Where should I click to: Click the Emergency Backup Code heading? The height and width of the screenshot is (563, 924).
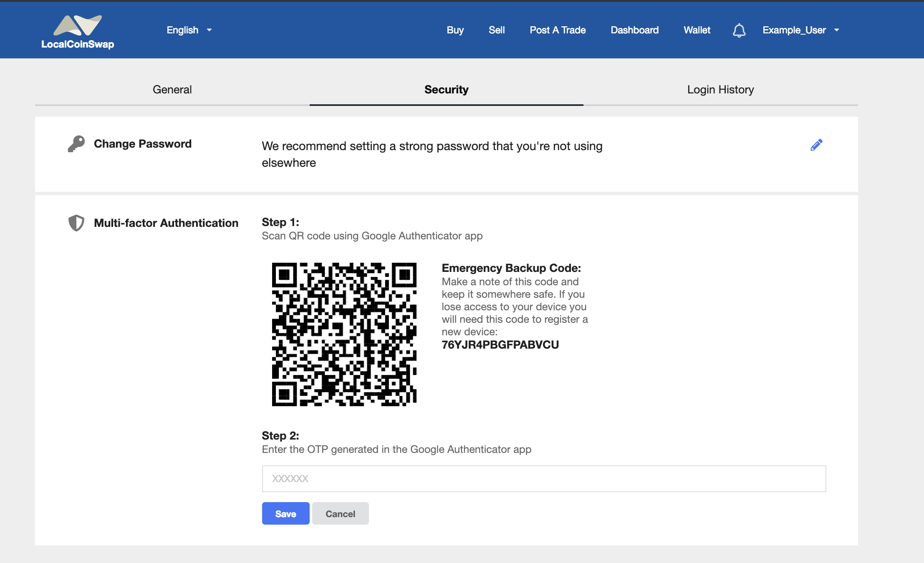coord(511,268)
